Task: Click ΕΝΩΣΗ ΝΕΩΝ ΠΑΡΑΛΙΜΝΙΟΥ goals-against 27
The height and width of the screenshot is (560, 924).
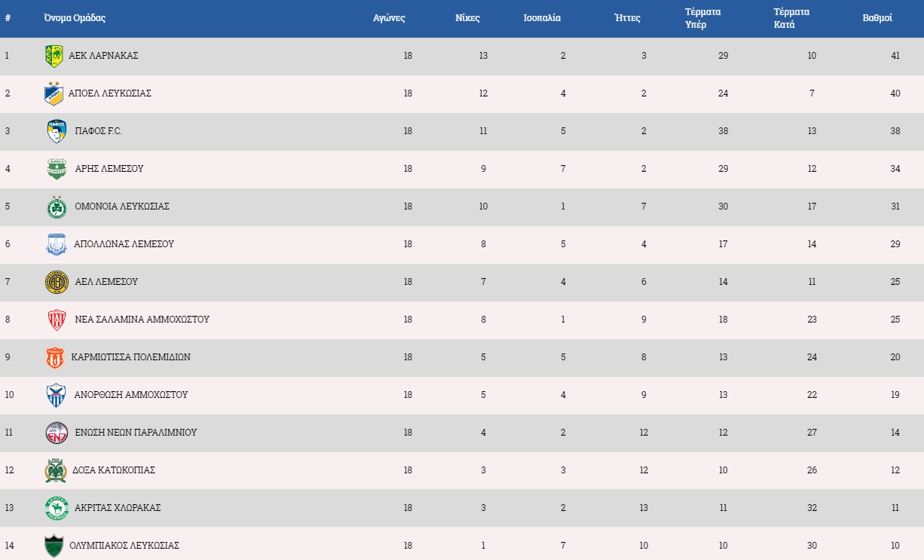Action: coord(812,433)
